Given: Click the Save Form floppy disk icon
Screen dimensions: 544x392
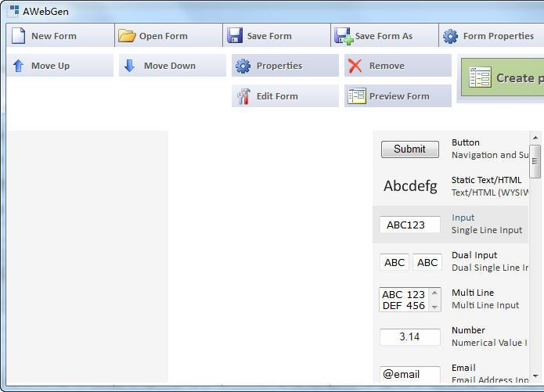Looking at the screenshot, I should pyautogui.click(x=235, y=36).
